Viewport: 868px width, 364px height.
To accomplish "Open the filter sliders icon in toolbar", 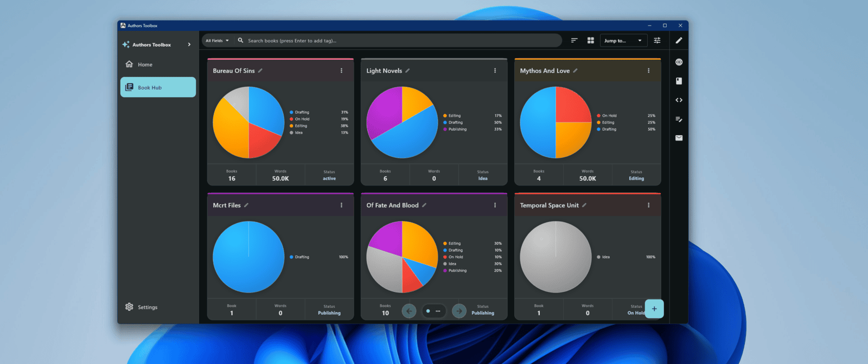I will [x=657, y=41].
